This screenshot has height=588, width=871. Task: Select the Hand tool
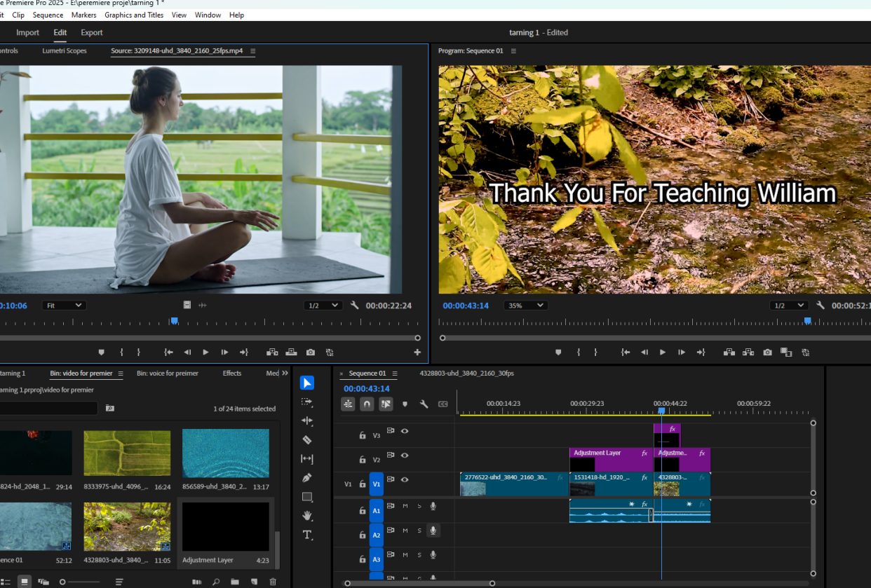pos(307,516)
